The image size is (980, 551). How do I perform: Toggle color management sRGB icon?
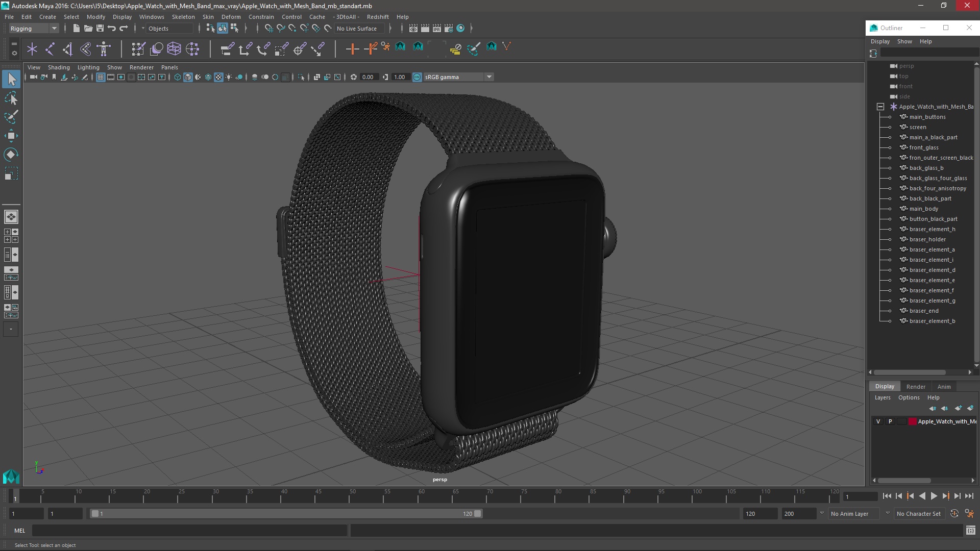[x=417, y=77]
